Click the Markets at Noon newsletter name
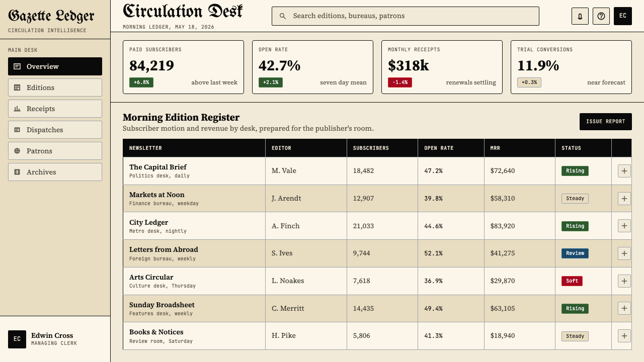Viewport: 644px width, 362px height. pos(157,195)
